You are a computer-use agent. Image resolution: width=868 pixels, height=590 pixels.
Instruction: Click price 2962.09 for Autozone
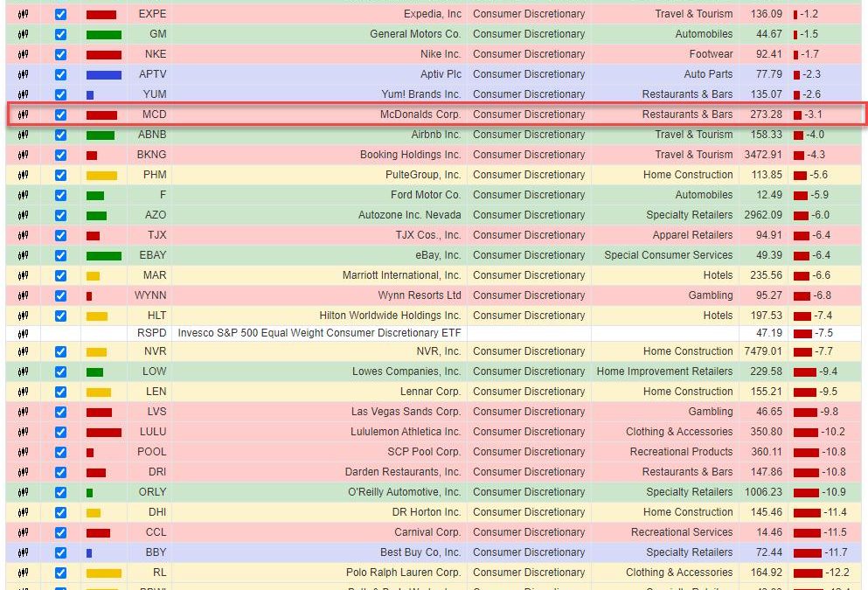(x=763, y=215)
